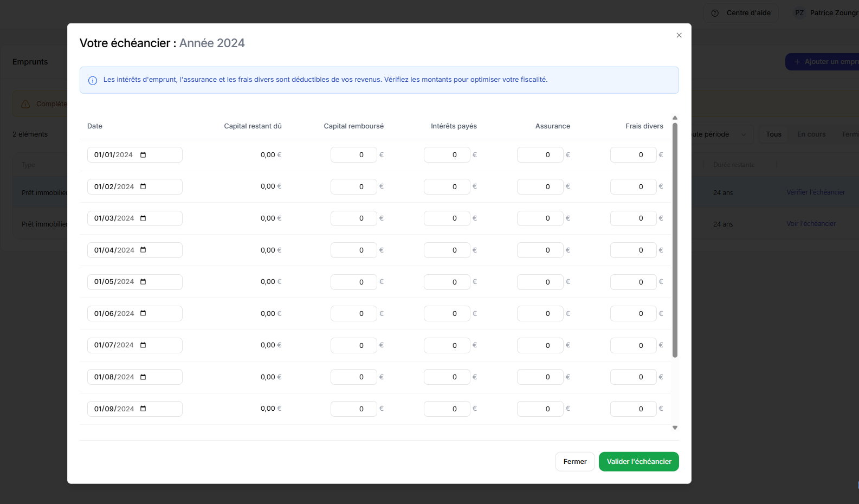
Task: Focus Assurance field for 01/09/2024
Action: 540,409
